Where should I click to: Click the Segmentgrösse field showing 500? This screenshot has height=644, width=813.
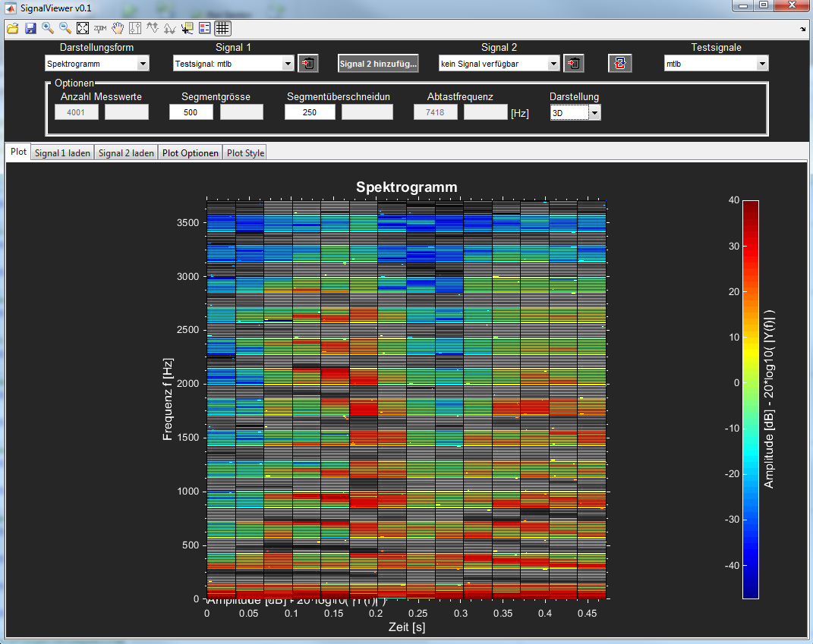(191, 113)
